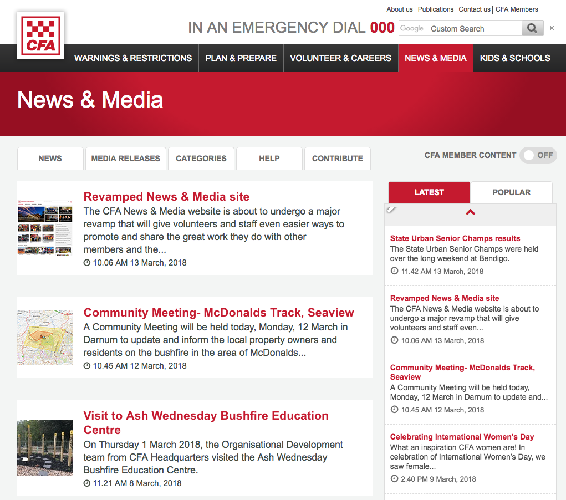Open the Publications link

[x=435, y=9]
